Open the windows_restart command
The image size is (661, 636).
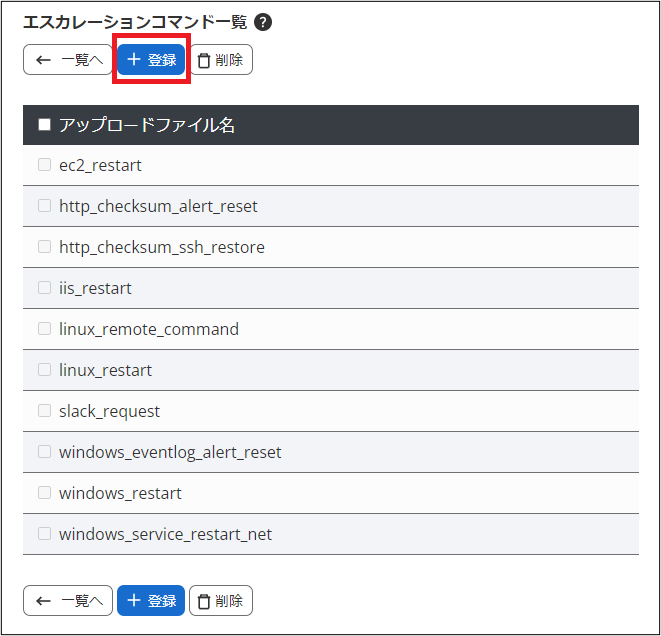[120, 493]
